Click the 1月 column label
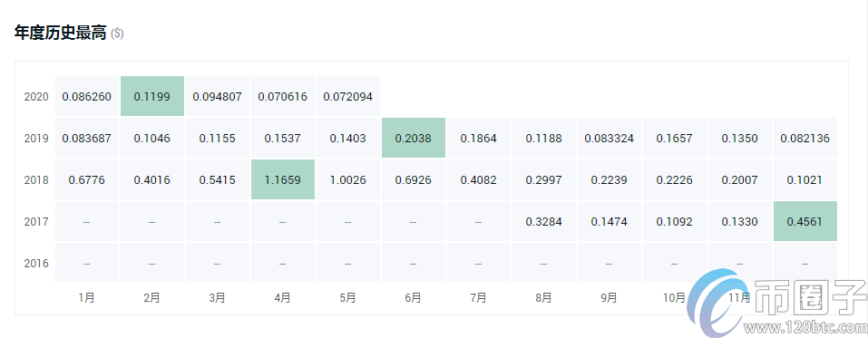Viewport: 868px width, 338px height. point(87,297)
